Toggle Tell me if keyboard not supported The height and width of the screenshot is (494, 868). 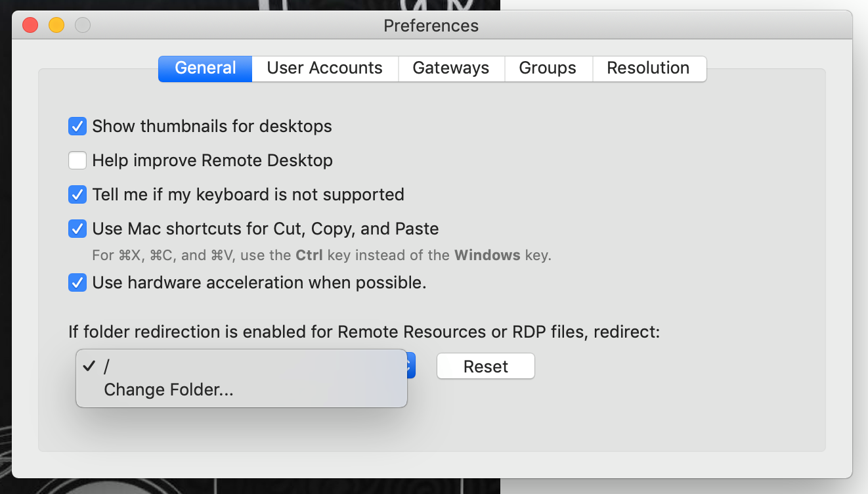pyautogui.click(x=77, y=194)
